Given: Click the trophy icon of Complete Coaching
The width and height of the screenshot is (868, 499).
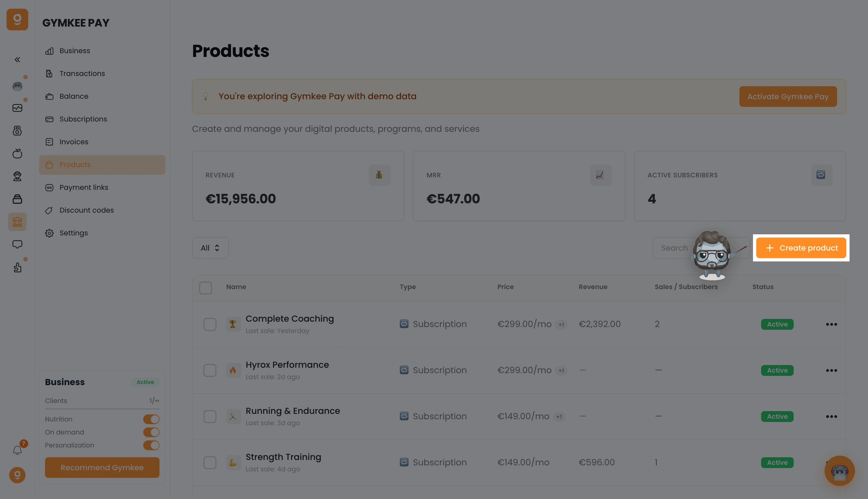Looking at the screenshot, I should (233, 324).
